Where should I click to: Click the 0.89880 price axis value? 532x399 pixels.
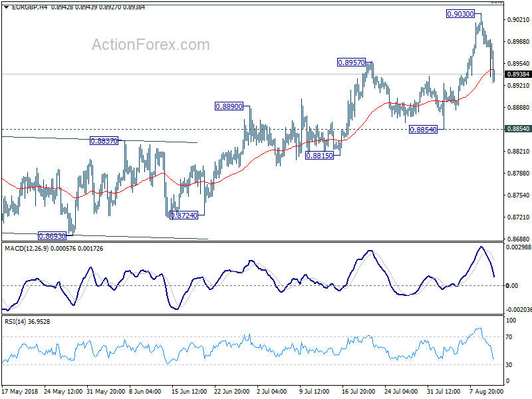(518, 42)
